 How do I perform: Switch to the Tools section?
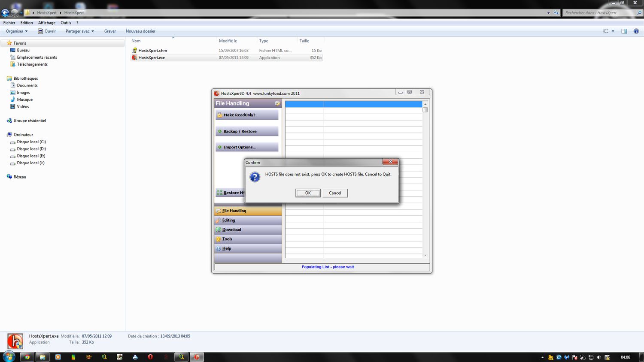248,239
